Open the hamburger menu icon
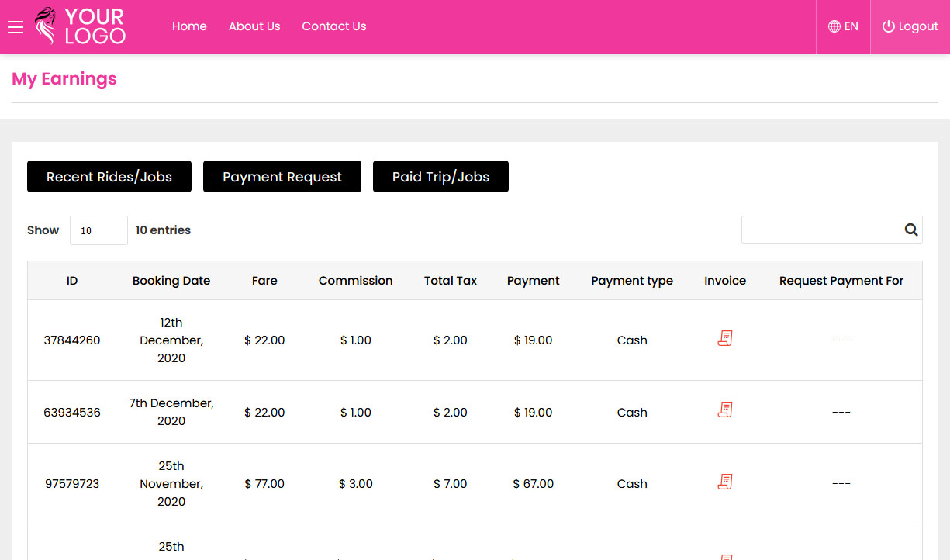The image size is (950, 560). pyautogui.click(x=16, y=27)
